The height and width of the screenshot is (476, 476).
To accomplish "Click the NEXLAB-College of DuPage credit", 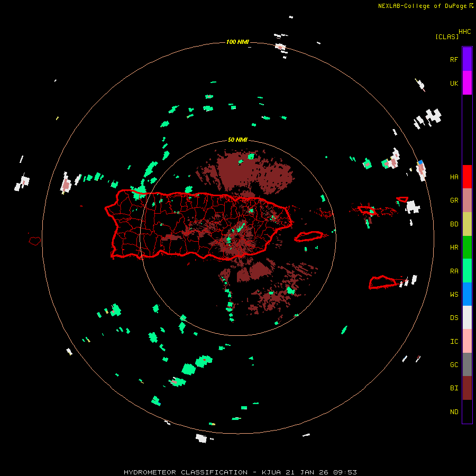I will (x=422, y=6).
